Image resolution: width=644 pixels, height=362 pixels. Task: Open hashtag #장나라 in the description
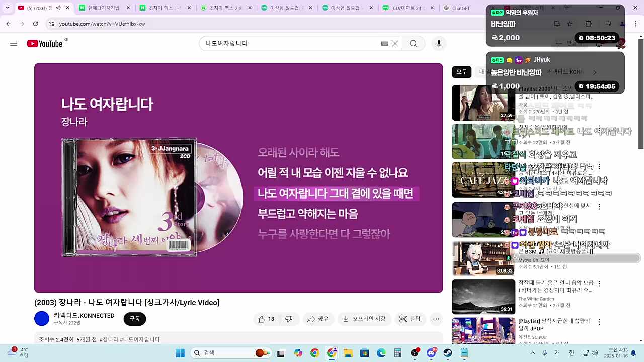tap(109, 339)
